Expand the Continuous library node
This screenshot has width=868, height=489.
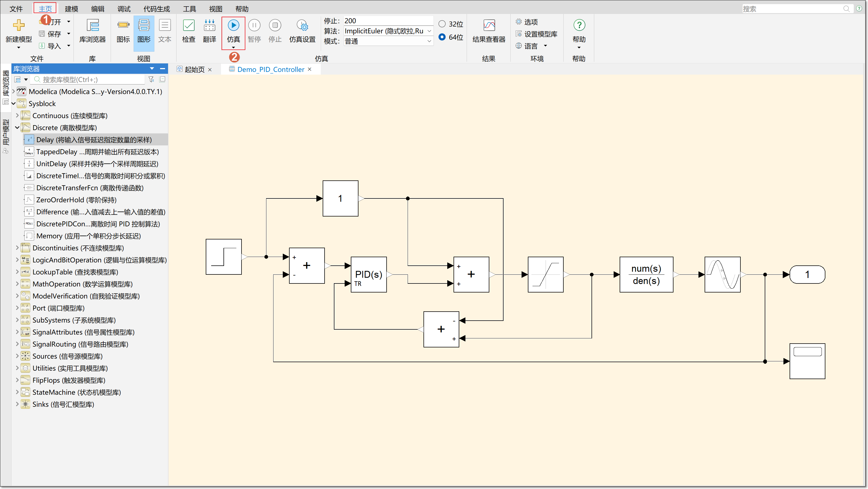pyautogui.click(x=17, y=116)
